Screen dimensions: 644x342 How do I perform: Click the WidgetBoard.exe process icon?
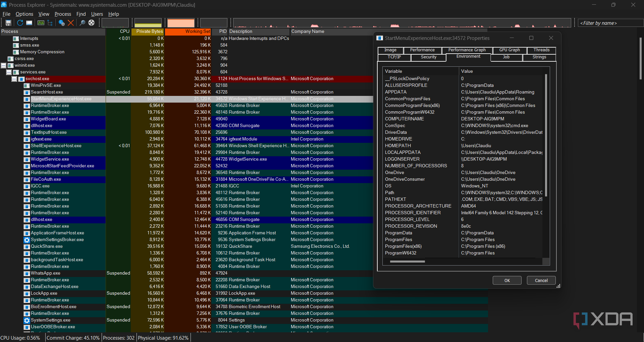(x=27, y=119)
